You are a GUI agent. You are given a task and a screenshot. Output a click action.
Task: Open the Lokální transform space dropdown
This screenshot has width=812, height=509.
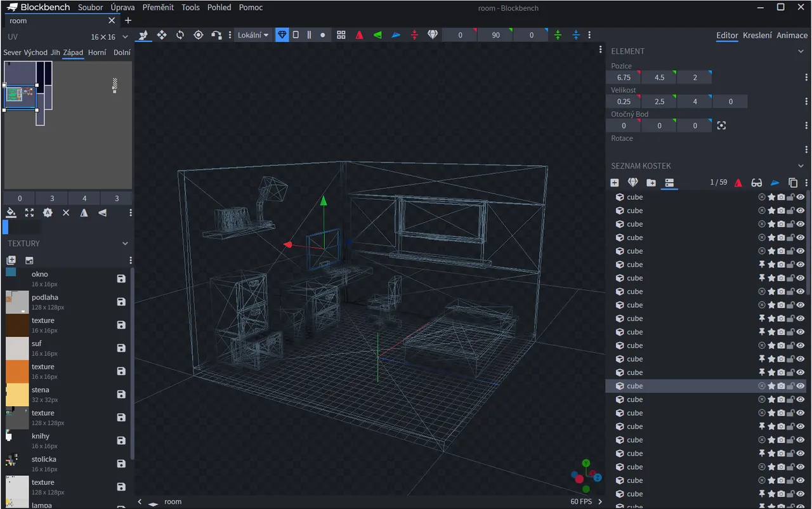coord(253,35)
